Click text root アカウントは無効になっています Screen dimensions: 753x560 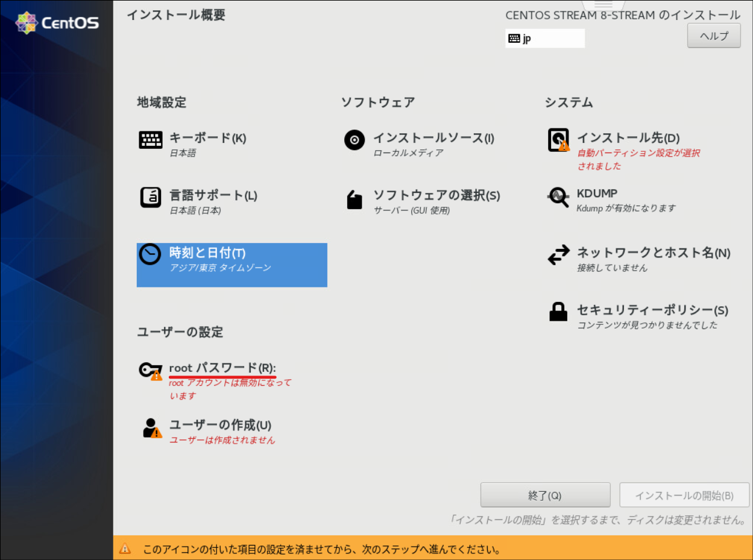230,389
